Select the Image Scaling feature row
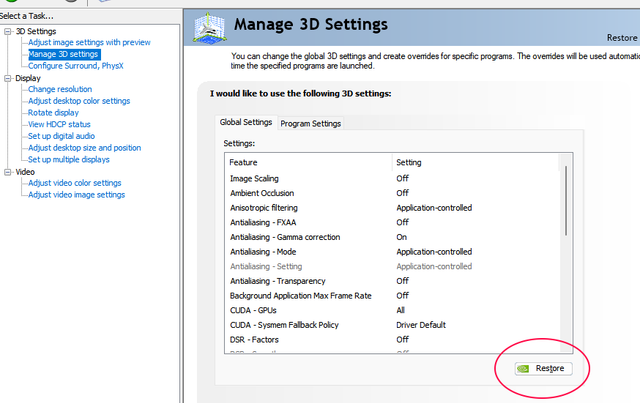The width and height of the screenshot is (640, 403). [391, 179]
